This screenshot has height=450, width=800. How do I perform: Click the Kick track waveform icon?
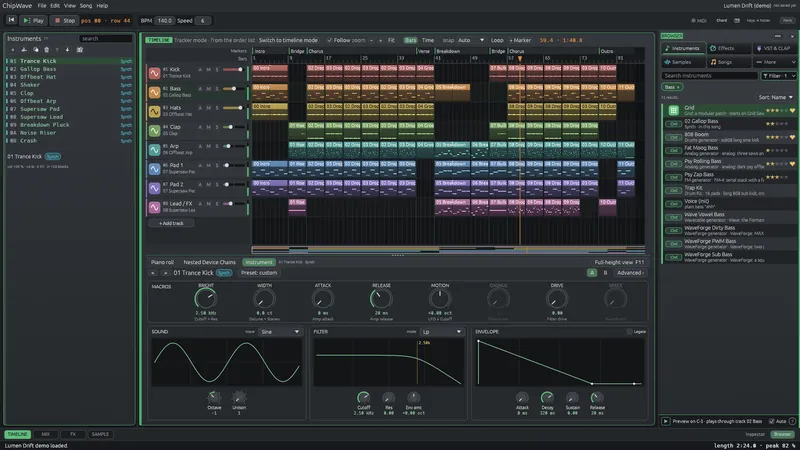click(154, 72)
